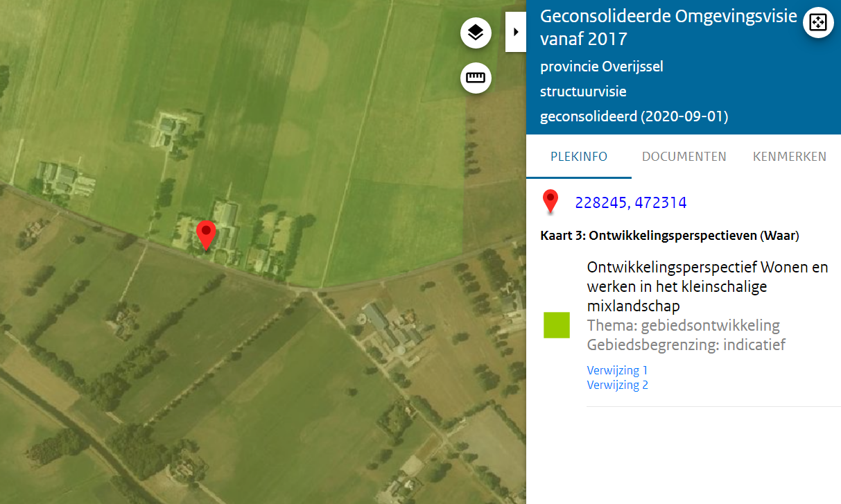
Task: Click the provincie Overijssel label
Action: 601,67
